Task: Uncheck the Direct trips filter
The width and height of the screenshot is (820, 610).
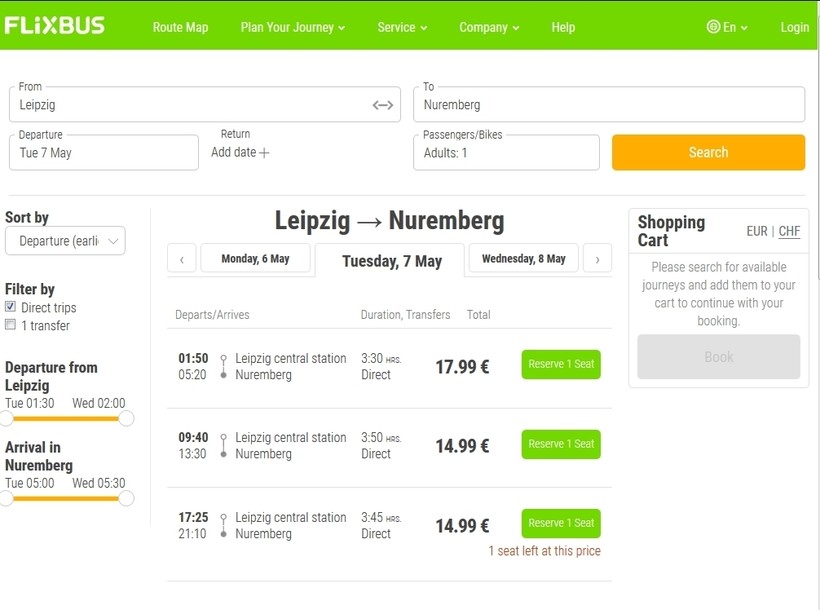Action: pos(11,307)
